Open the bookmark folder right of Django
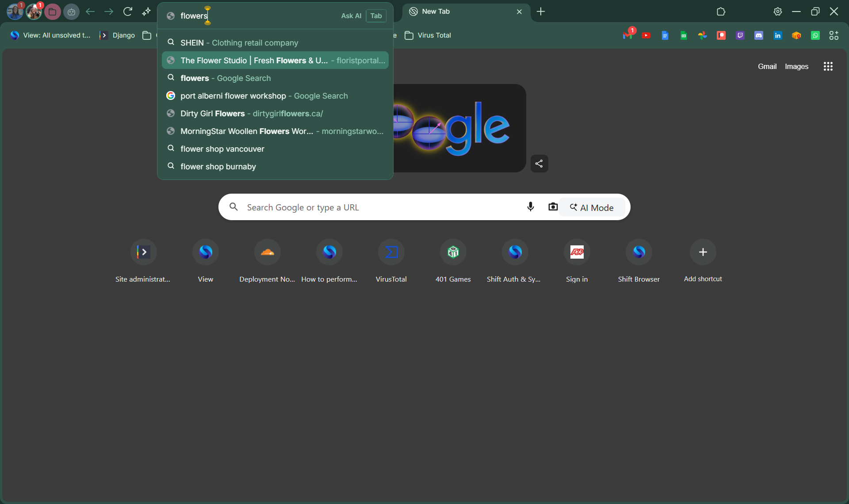Image resolution: width=849 pixels, height=504 pixels. tap(147, 35)
